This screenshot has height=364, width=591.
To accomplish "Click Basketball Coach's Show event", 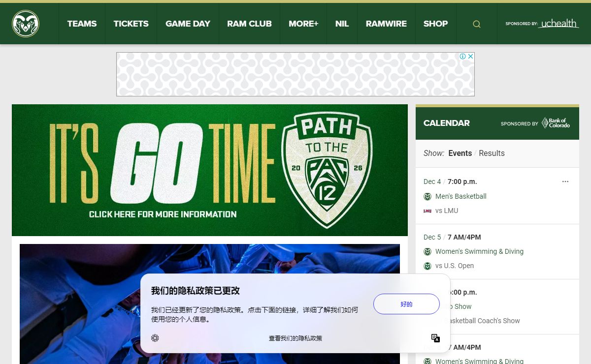I will coord(482,321).
